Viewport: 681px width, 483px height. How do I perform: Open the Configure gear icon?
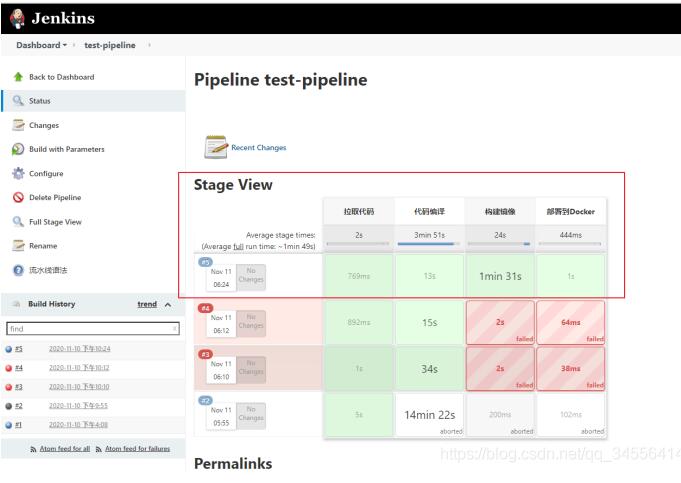[x=18, y=173]
